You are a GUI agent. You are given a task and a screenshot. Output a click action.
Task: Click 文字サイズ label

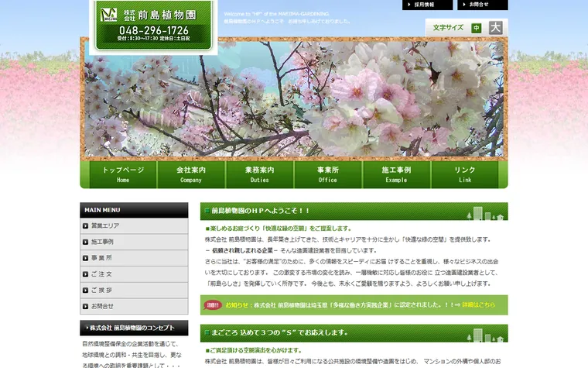click(448, 28)
